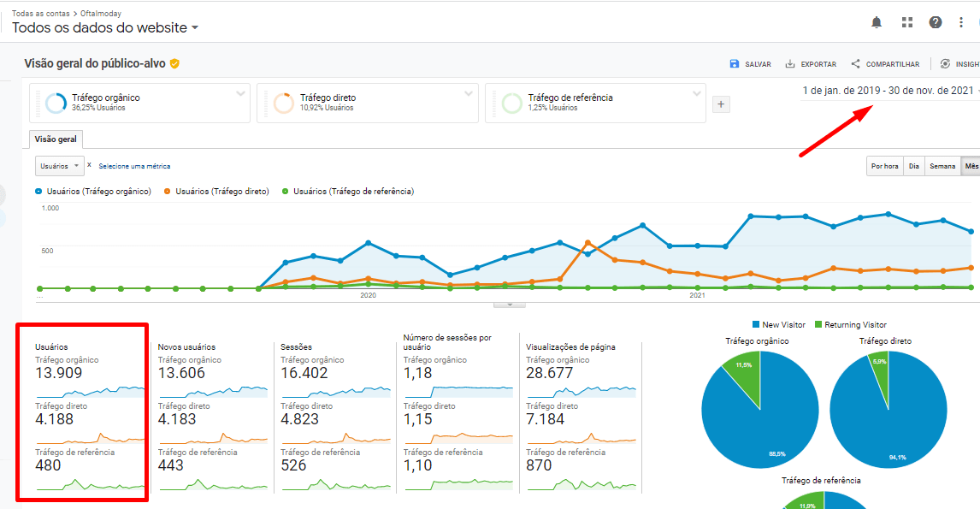This screenshot has height=509, width=980.
Task: Switch chart granularity to Dia
Action: (x=914, y=166)
